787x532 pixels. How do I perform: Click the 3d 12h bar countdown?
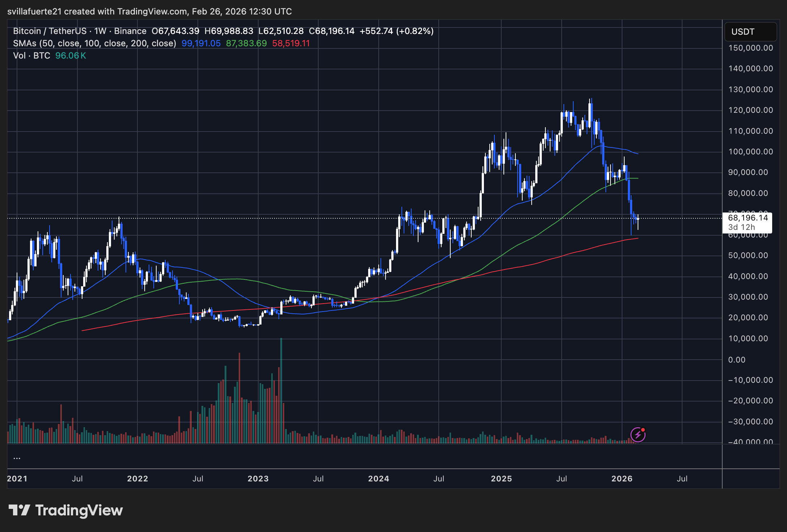click(741, 227)
